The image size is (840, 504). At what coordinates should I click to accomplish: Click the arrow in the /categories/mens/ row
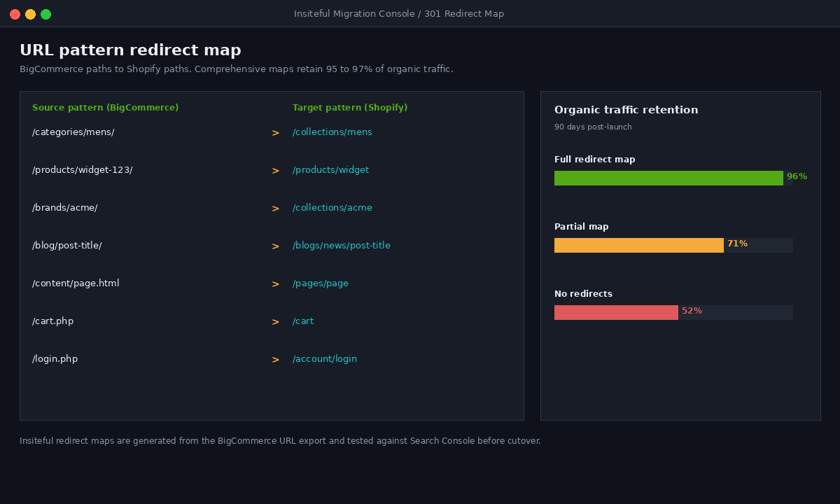click(x=276, y=133)
